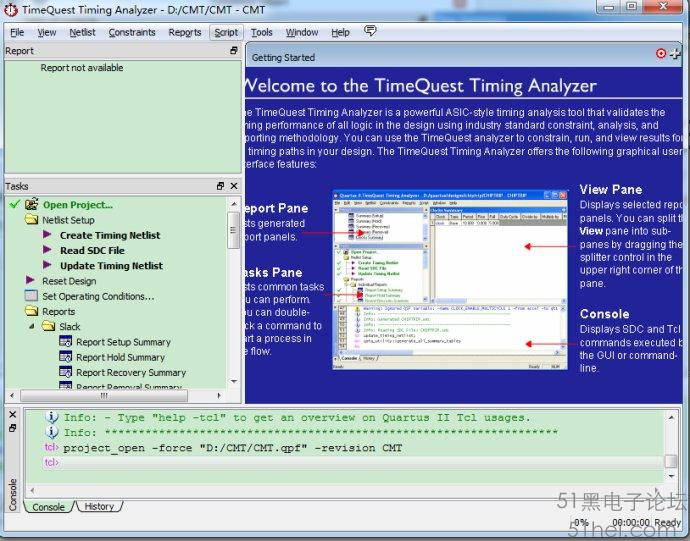Run Update Timing Netlist task
The image size is (690, 541).
[111, 266]
